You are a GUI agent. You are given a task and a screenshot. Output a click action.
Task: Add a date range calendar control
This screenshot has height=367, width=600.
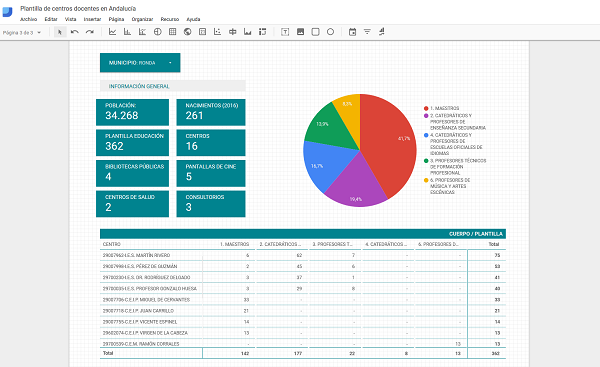(352, 32)
